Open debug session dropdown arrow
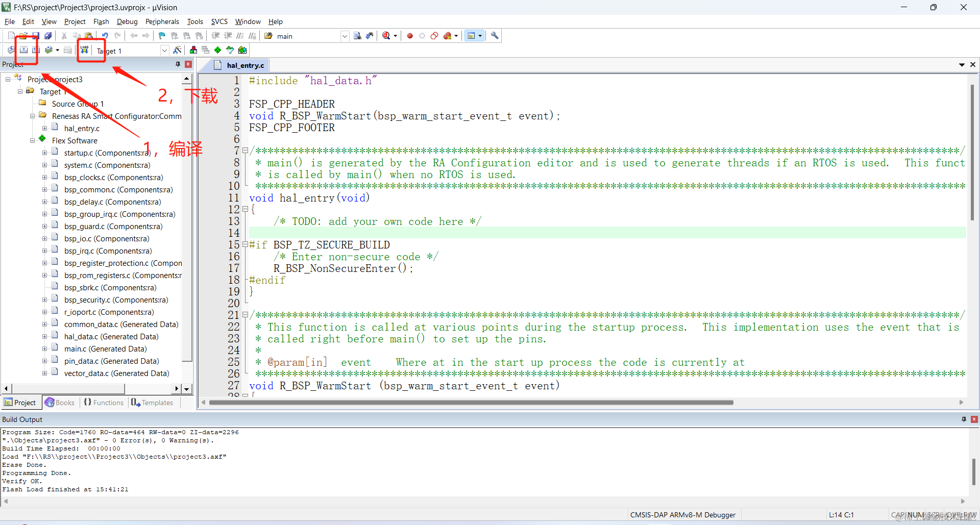The height and width of the screenshot is (525, 980). click(x=395, y=36)
